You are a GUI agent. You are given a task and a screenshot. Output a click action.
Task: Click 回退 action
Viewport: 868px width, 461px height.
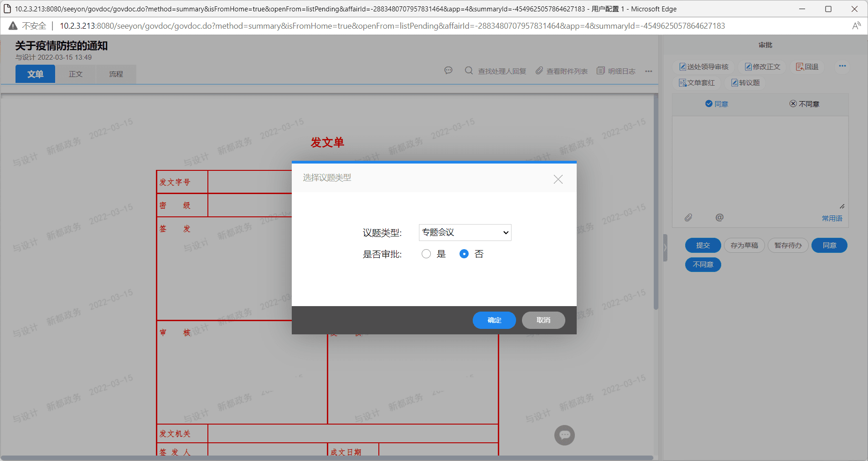pos(807,67)
